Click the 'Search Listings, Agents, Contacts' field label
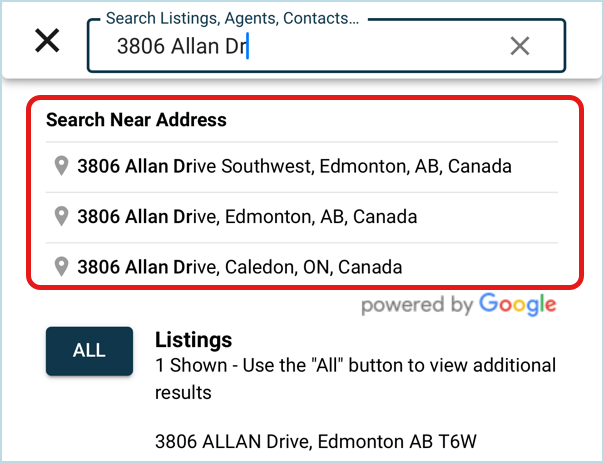The width and height of the screenshot is (604, 463). point(232,18)
